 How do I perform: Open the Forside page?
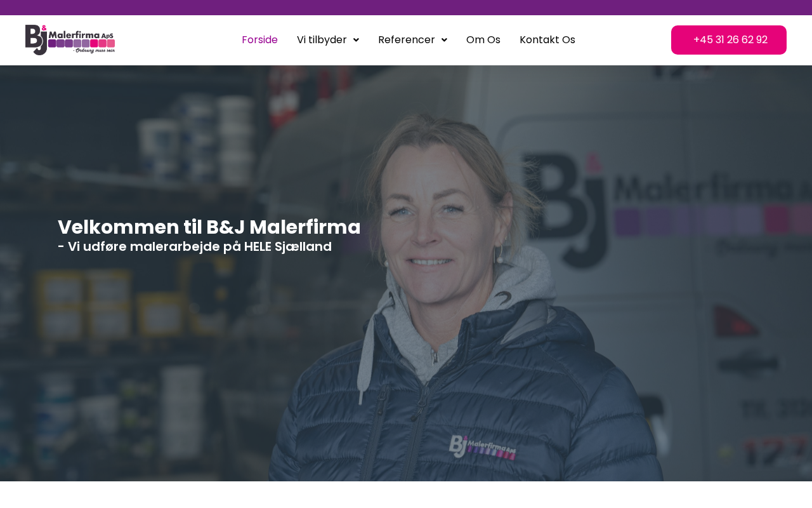pyautogui.click(x=259, y=40)
